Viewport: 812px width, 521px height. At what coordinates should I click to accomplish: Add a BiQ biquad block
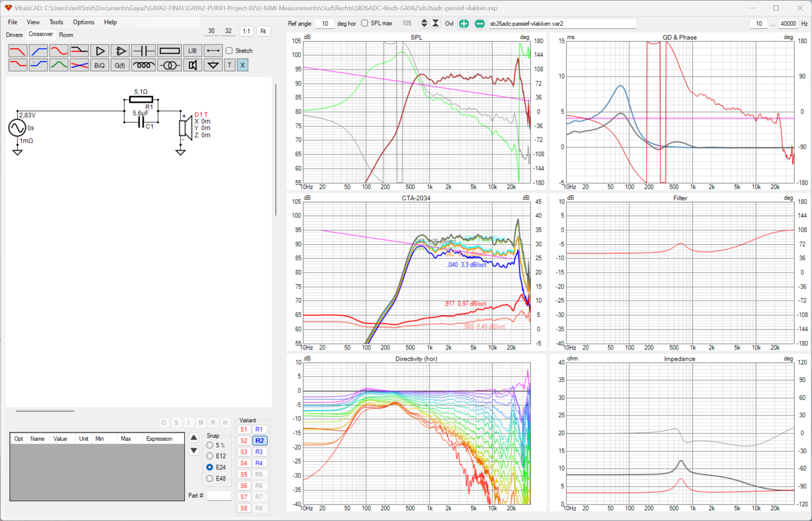click(100, 65)
